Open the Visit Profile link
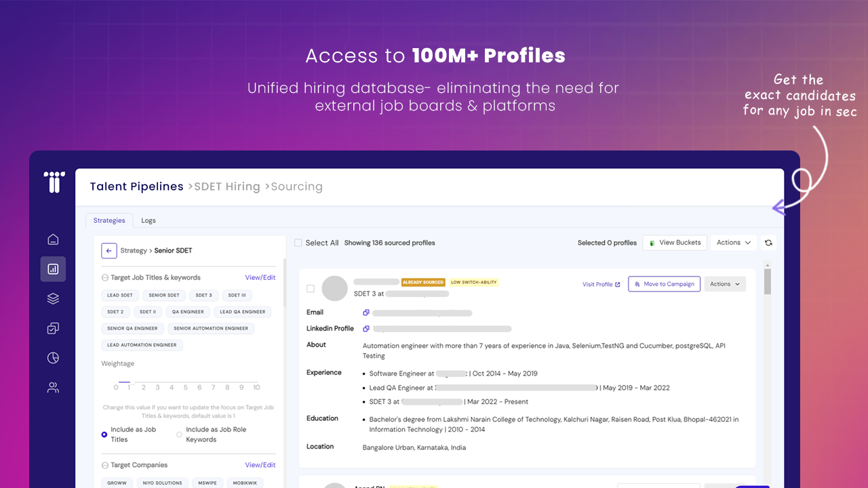This screenshot has width=868, height=488. tap(601, 285)
